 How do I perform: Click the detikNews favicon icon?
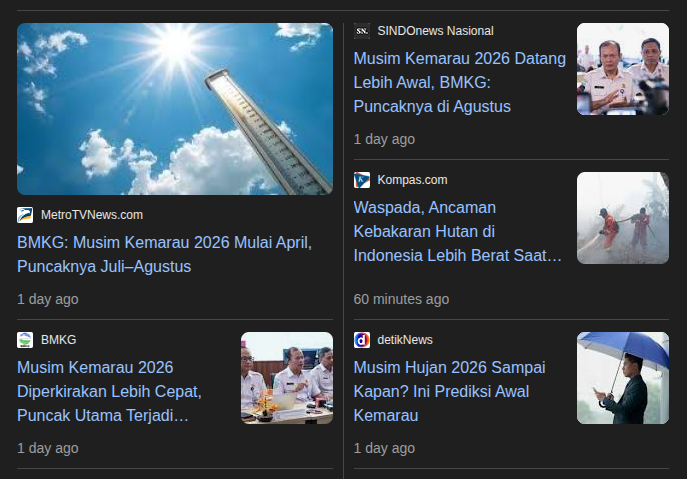coord(362,340)
